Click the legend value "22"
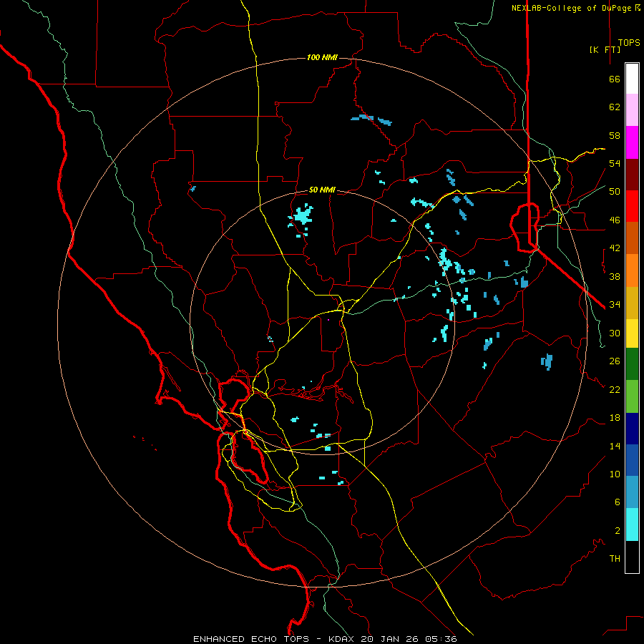This screenshot has width=644, height=644. pyautogui.click(x=615, y=389)
